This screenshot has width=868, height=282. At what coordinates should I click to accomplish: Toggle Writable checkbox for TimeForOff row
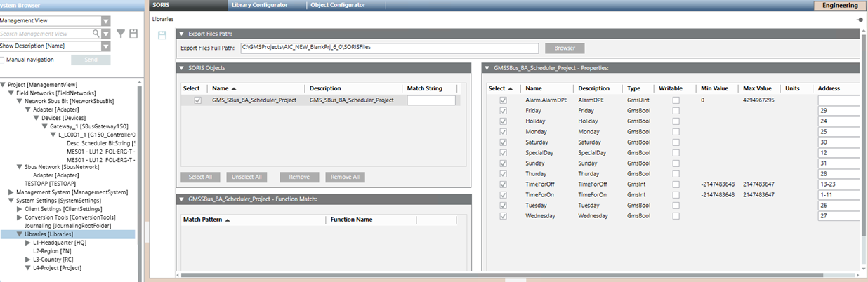[x=675, y=184]
